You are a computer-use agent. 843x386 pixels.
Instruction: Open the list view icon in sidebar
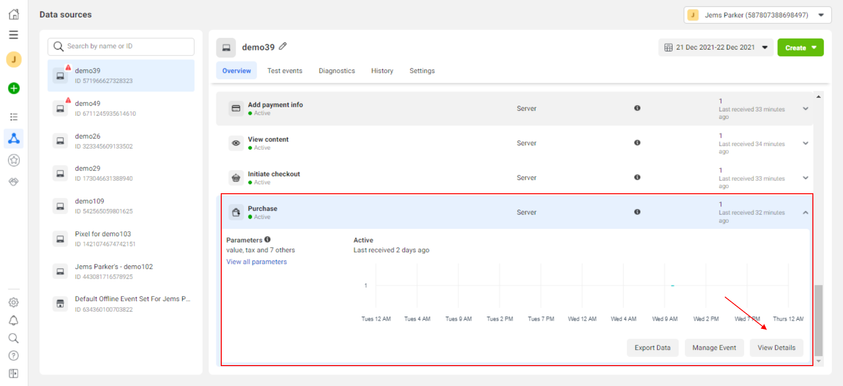14,117
